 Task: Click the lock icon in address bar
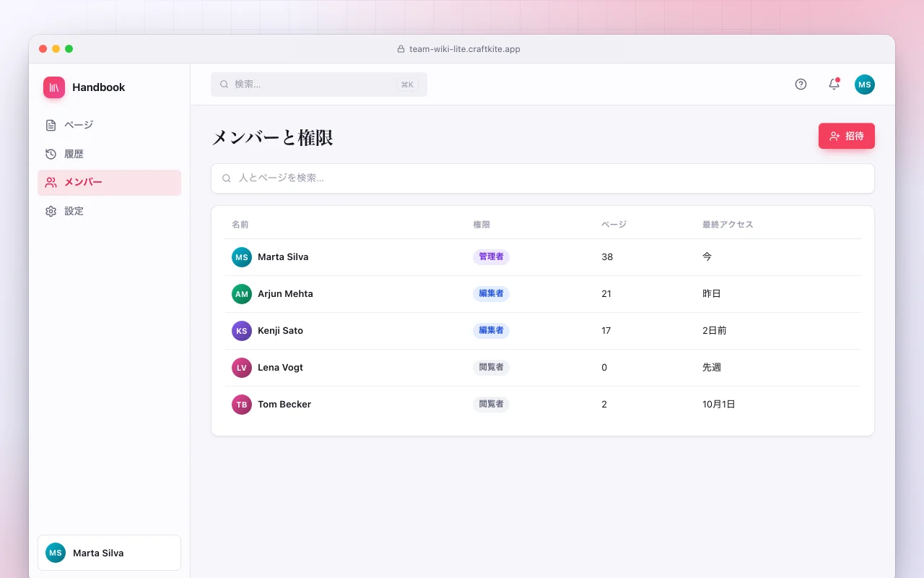(401, 49)
